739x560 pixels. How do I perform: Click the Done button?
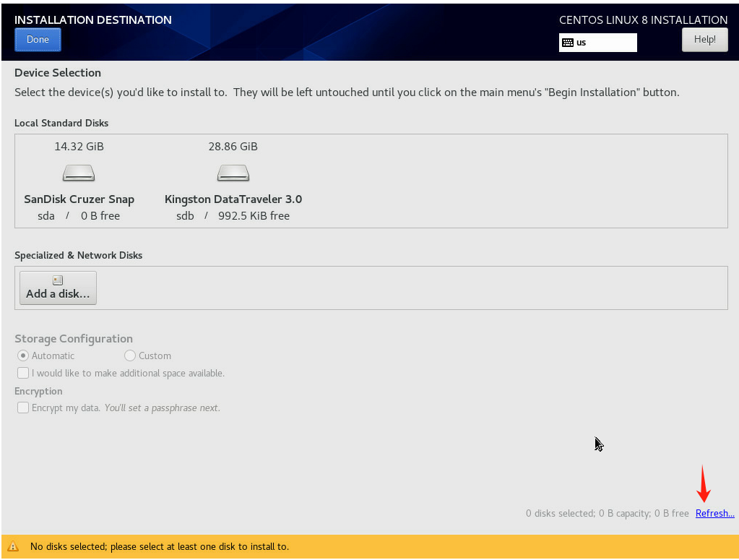point(38,40)
